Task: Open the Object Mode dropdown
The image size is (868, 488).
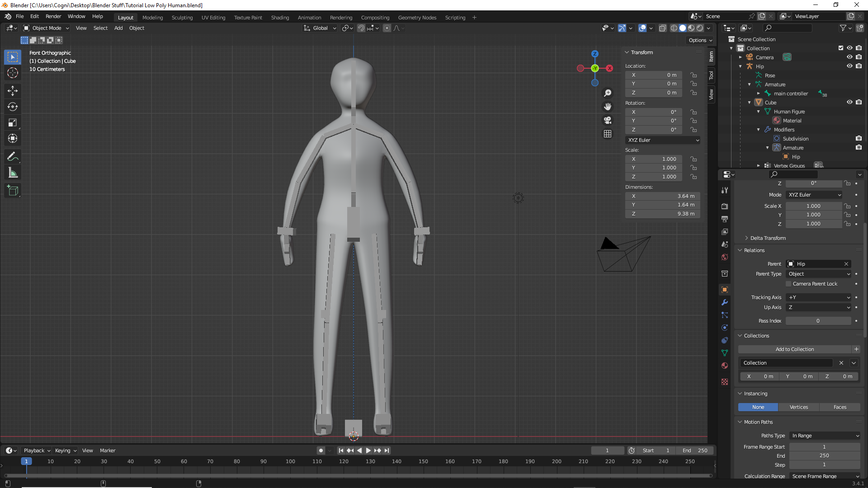Action: (45, 28)
